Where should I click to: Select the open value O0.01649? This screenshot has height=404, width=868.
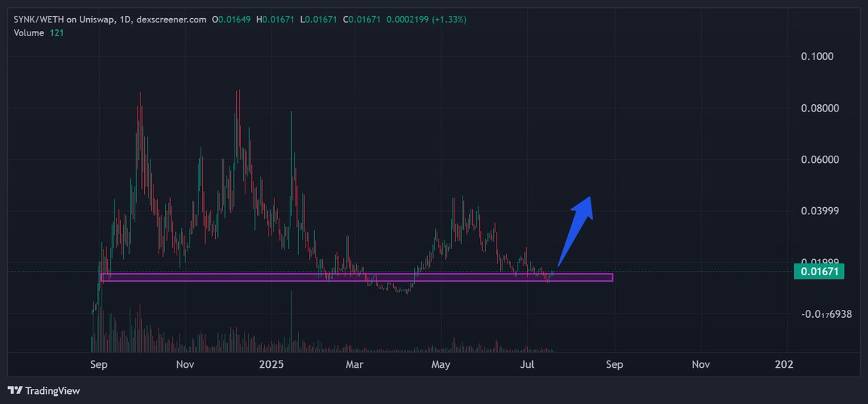point(232,20)
